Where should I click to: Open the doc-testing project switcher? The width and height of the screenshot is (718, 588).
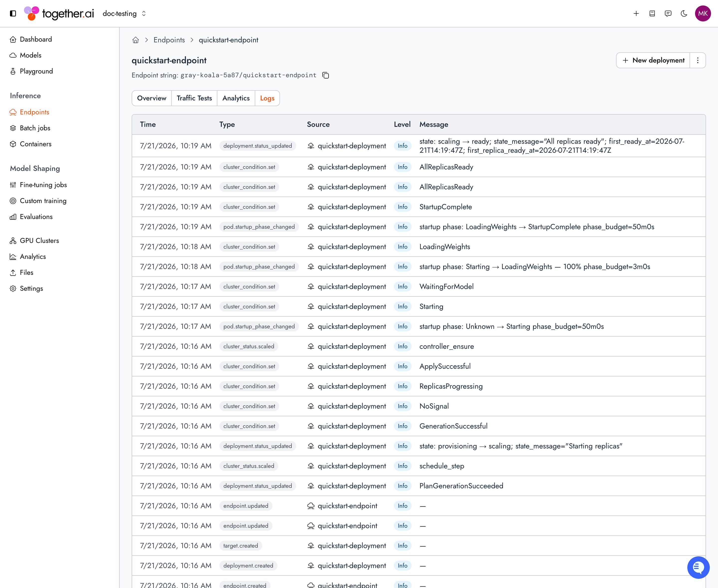pyautogui.click(x=124, y=13)
